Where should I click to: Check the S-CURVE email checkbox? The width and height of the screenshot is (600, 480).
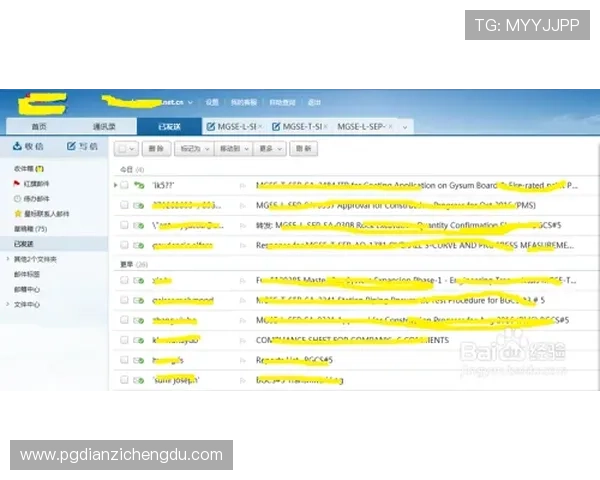[124, 245]
